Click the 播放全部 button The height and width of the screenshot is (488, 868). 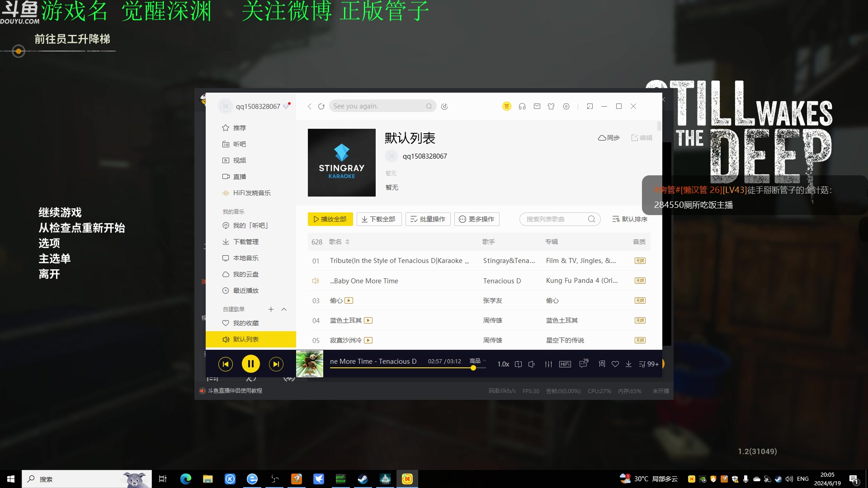[x=330, y=219]
